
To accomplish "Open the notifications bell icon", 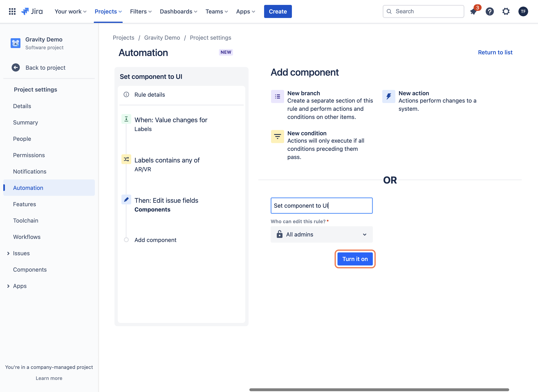I will [x=473, y=11].
